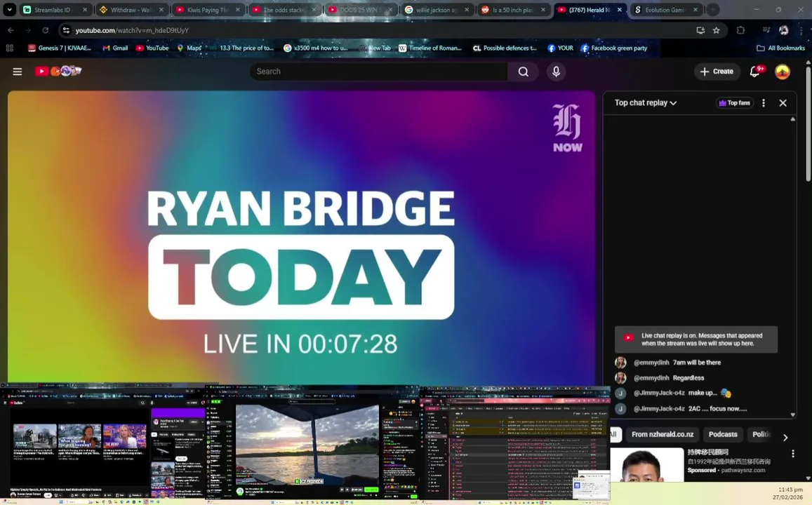The width and height of the screenshot is (812, 505).
Task: Open the YouTube account avatar menu
Action: click(x=783, y=72)
